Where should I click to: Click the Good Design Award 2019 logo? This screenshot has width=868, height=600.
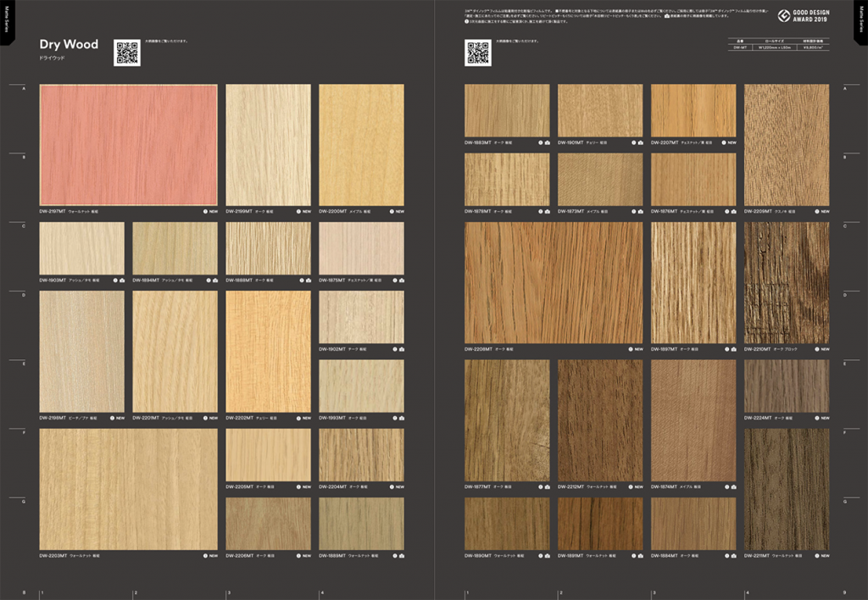(804, 15)
